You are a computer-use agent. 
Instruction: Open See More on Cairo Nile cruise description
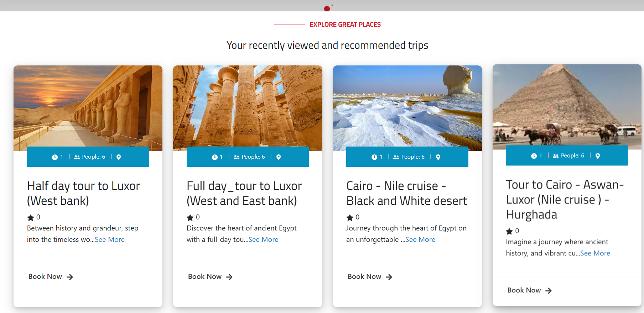click(x=420, y=239)
